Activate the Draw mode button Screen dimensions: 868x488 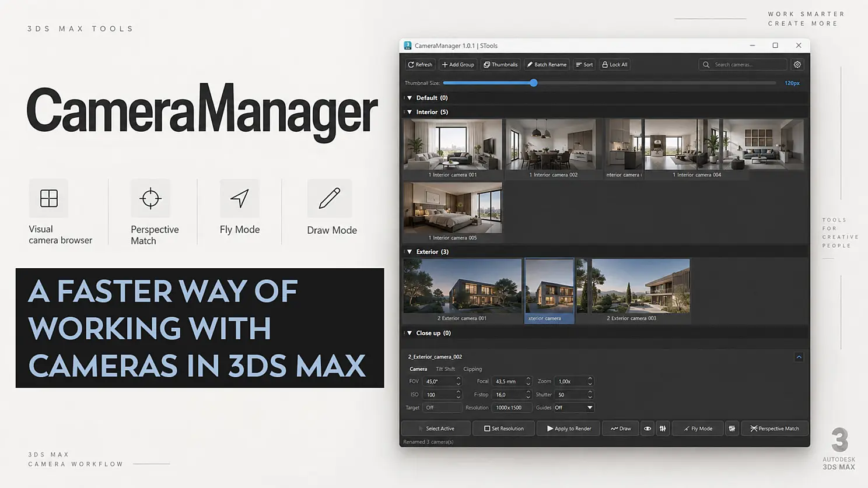click(621, 429)
